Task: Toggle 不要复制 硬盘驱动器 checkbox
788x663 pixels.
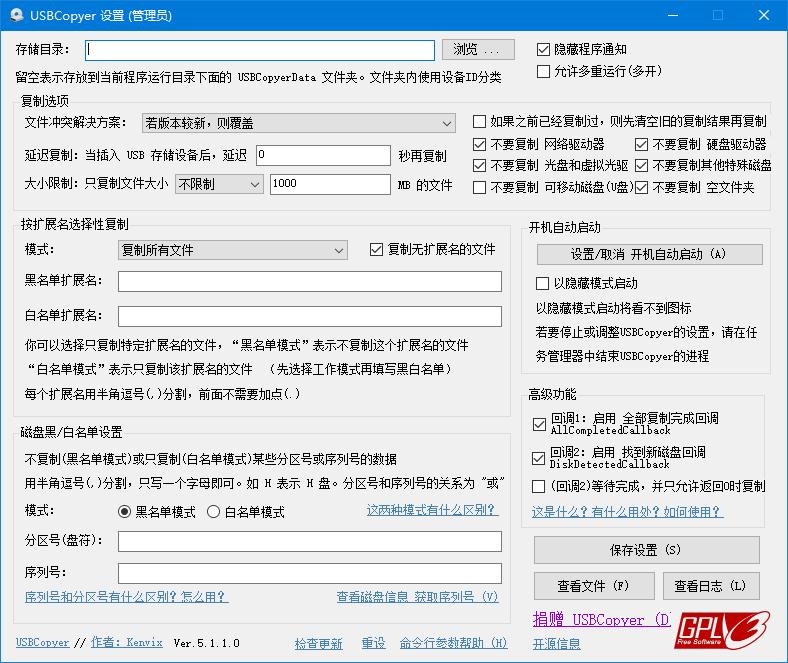Action: click(x=641, y=144)
